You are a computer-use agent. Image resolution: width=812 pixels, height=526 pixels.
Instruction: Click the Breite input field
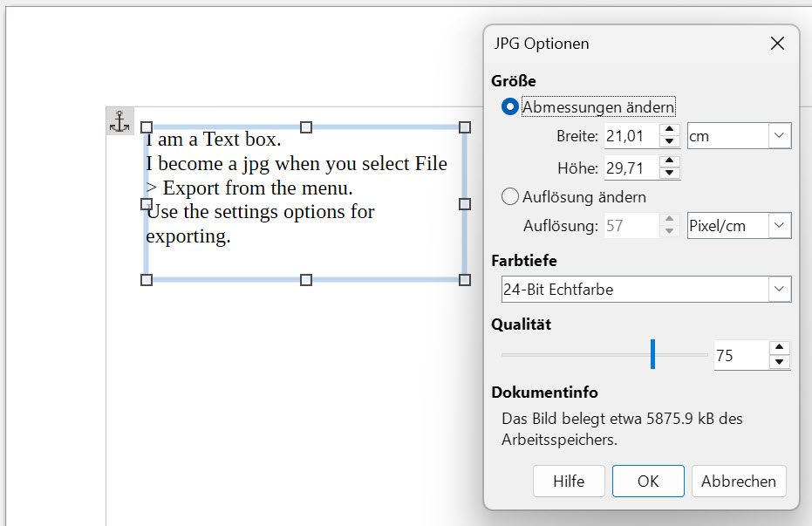point(630,136)
